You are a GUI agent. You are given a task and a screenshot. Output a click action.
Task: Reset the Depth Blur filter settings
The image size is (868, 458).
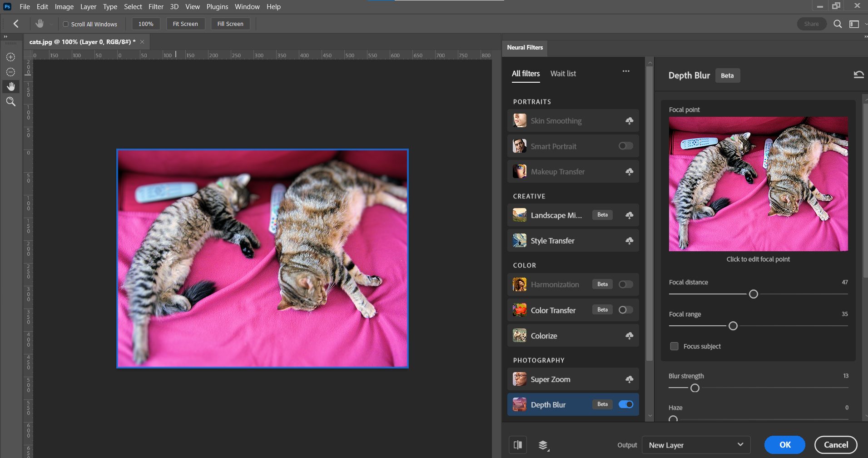pyautogui.click(x=858, y=74)
